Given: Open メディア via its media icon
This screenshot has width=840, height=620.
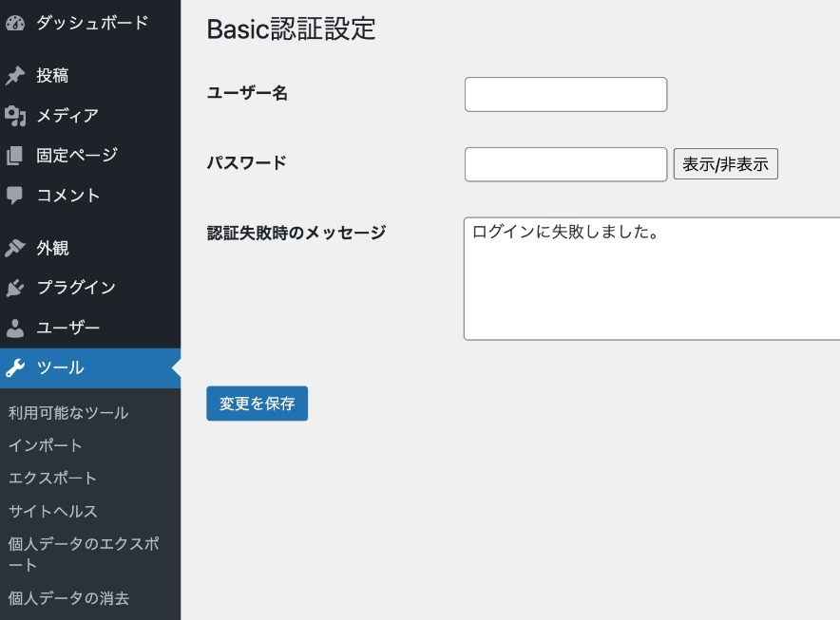Looking at the screenshot, I should point(15,116).
